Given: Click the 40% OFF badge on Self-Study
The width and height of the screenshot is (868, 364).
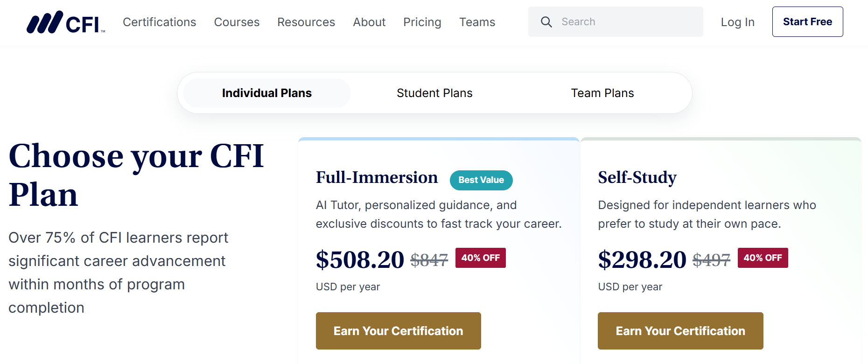Looking at the screenshot, I should [x=763, y=258].
